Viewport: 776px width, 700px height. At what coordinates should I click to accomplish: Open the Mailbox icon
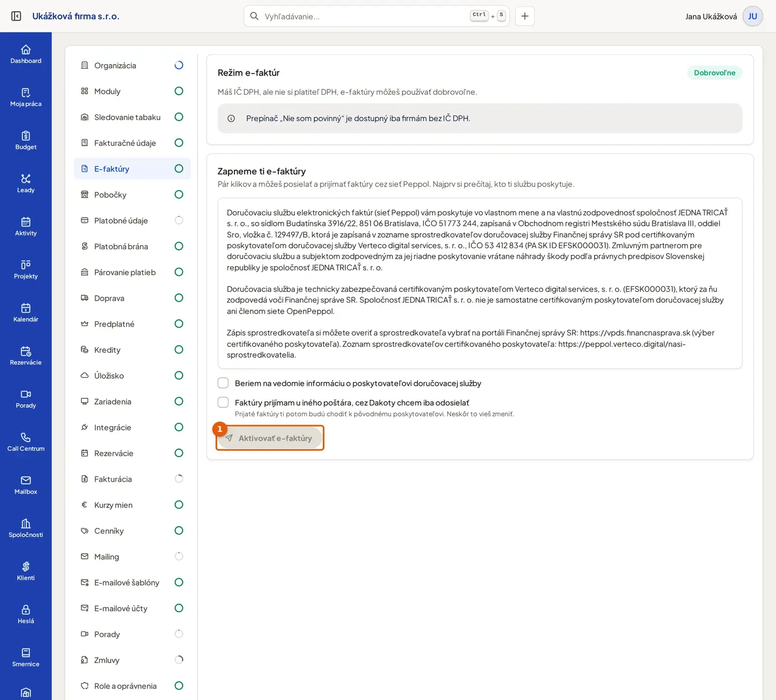(26, 486)
